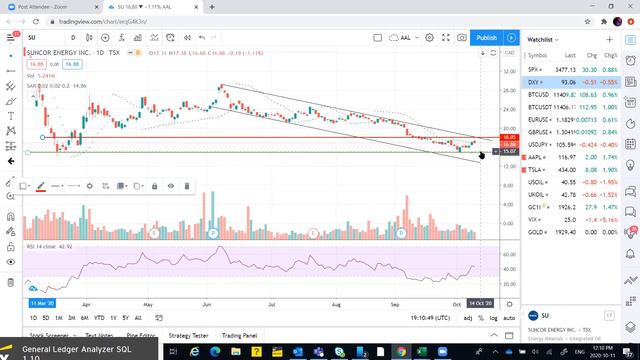The width and height of the screenshot is (640, 360).
Task: Open line style dropdown in floating toolbar
Action: 73,186
